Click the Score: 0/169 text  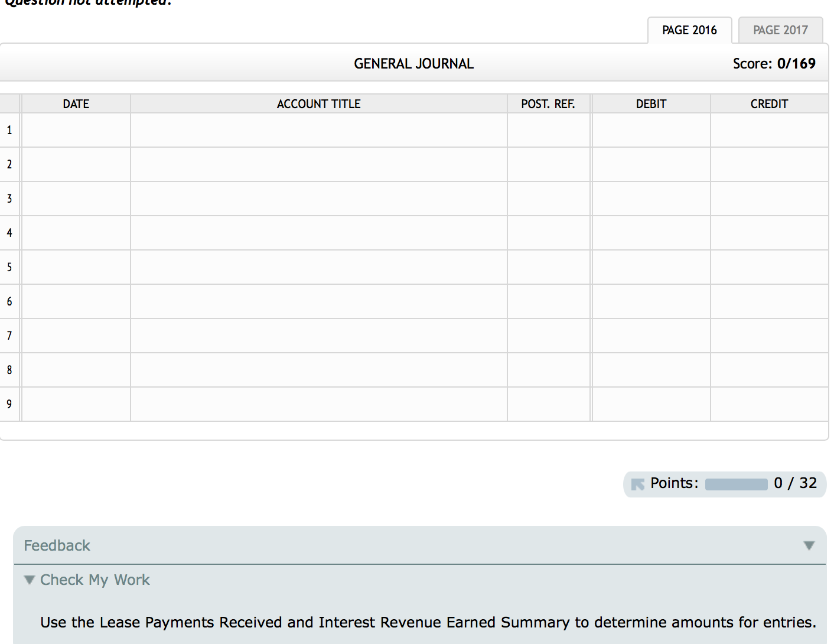coord(774,64)
